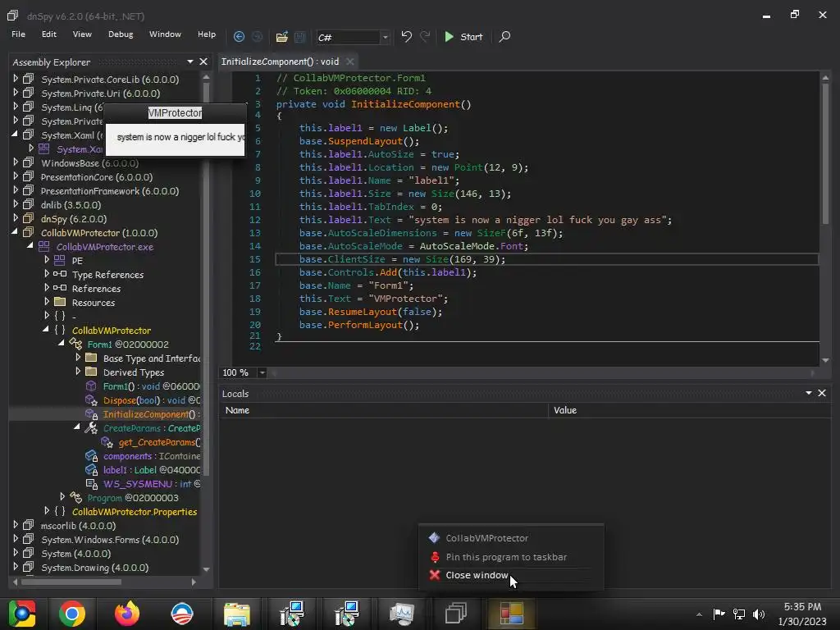Select CreateParams property in tree
Image resolution: width=840 pixels, height=630 pixels.
tap(152, 427)
